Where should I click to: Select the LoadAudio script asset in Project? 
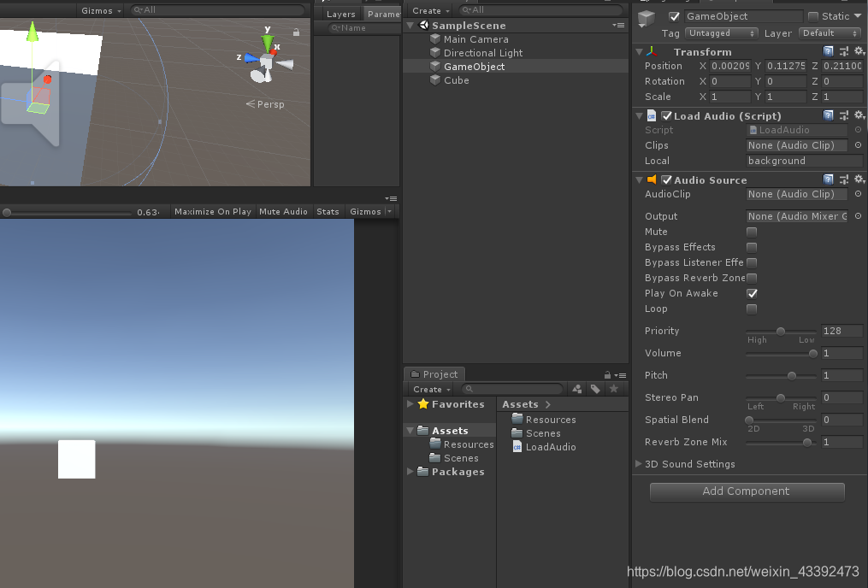[x=551, y=447]
